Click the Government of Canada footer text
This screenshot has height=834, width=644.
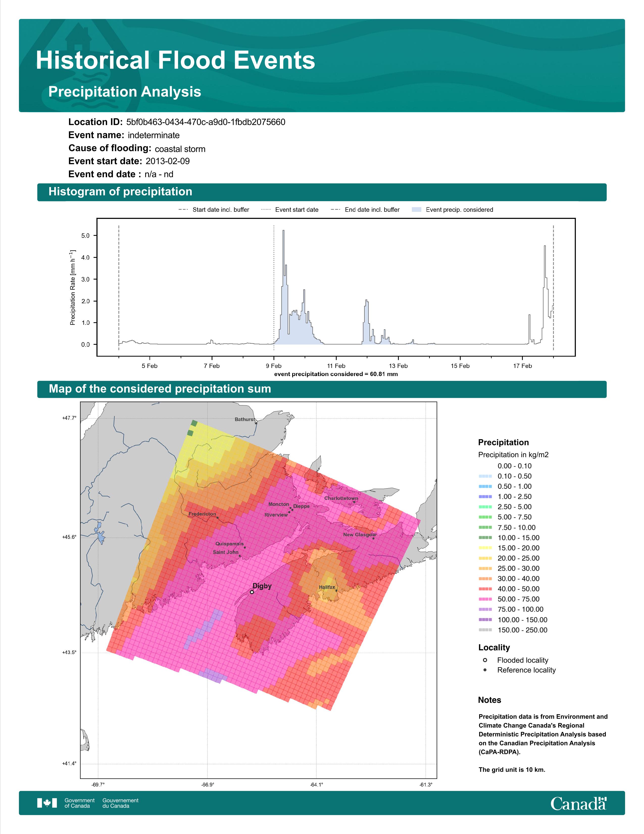(x=79, y=803)
